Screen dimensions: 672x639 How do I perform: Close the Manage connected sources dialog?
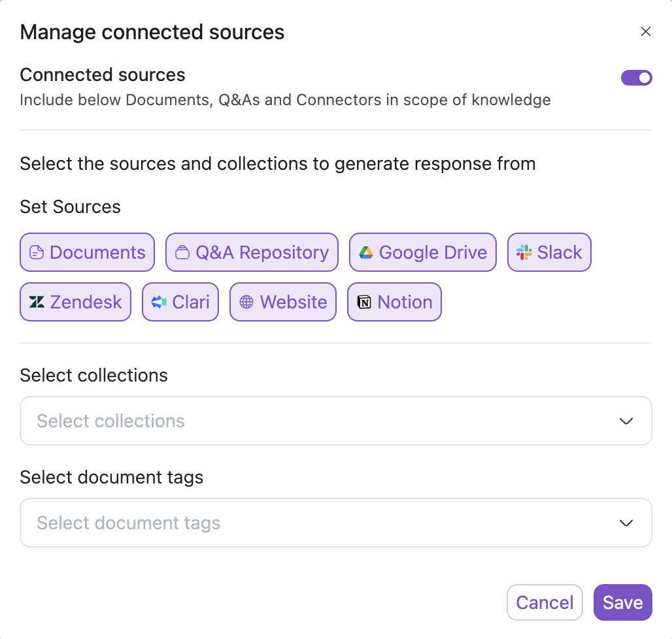coord(646,31)
